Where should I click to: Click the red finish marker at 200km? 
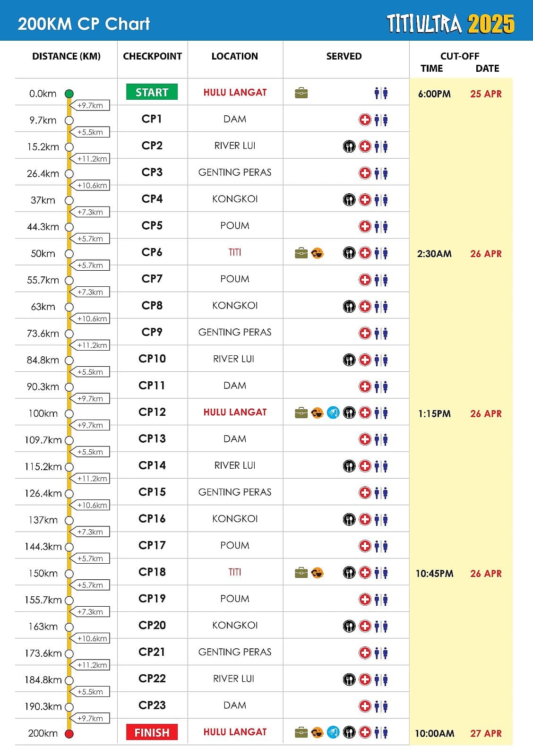69,734
